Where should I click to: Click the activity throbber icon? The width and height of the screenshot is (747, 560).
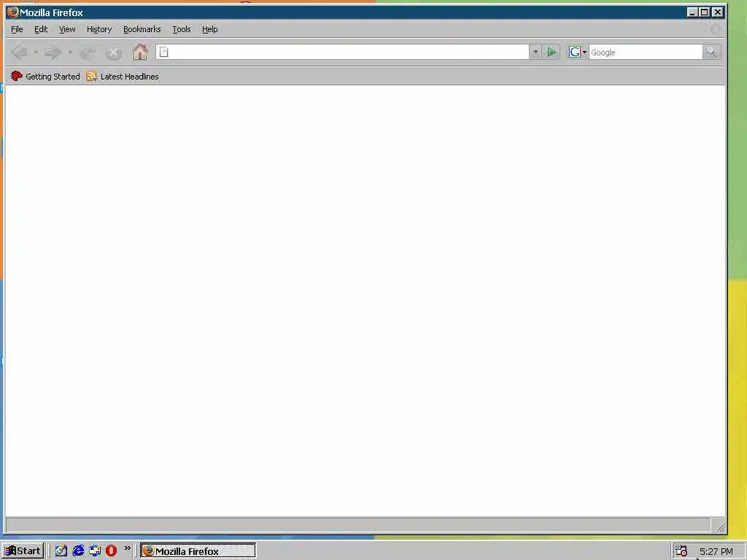coord(716,29)
